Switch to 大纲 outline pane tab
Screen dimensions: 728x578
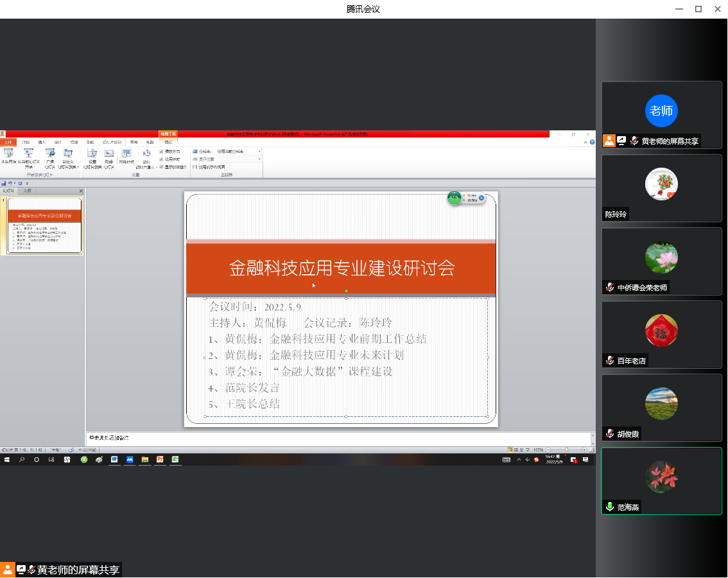pyautogui.click(x=27, y=191)
